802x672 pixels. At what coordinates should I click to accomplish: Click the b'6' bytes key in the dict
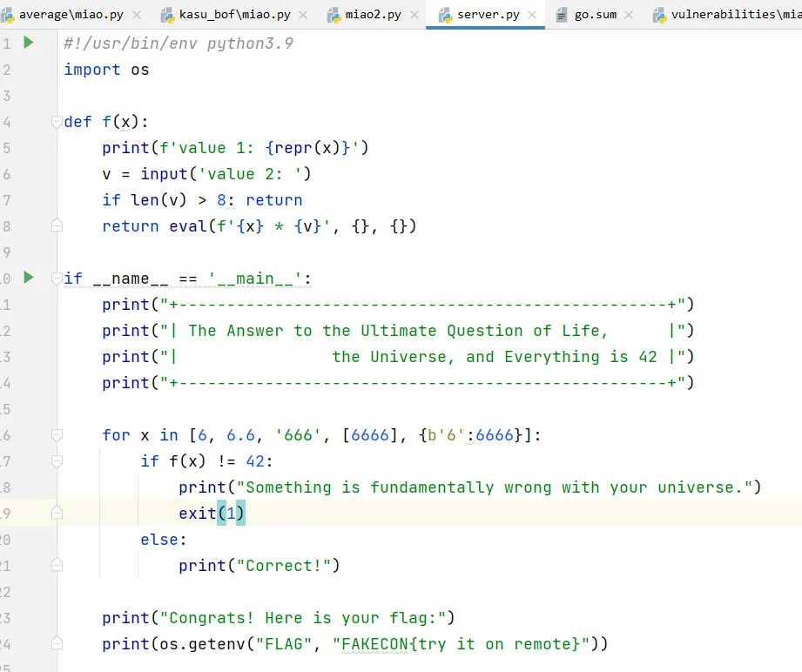pos(446,435)
